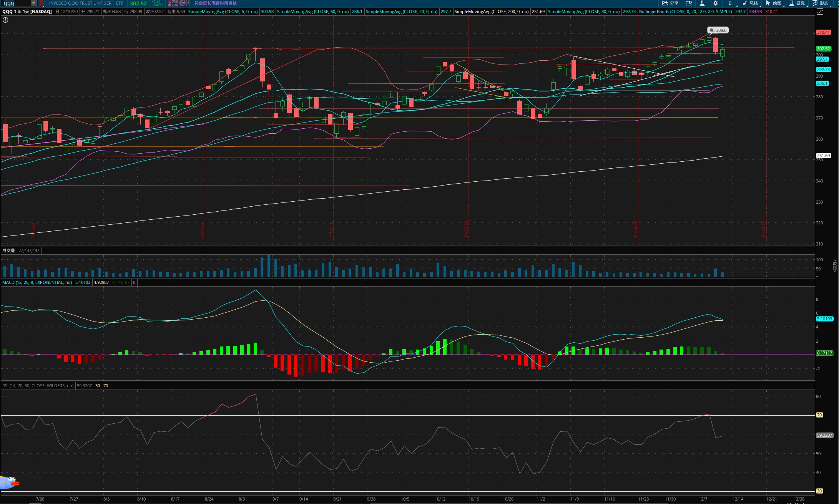Open the D timeframe dropdown

[730, 3]
